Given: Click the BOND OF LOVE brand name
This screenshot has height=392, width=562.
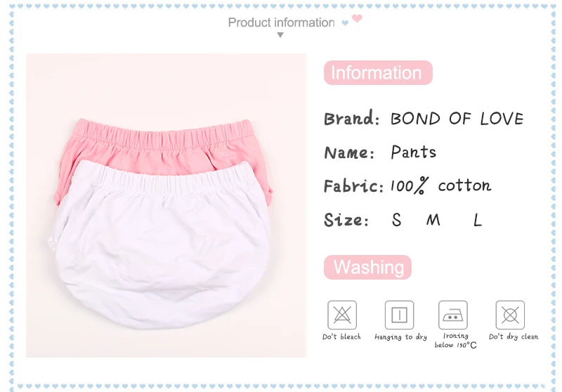Looking at the screenshot, I should click(x=457, y=119).
